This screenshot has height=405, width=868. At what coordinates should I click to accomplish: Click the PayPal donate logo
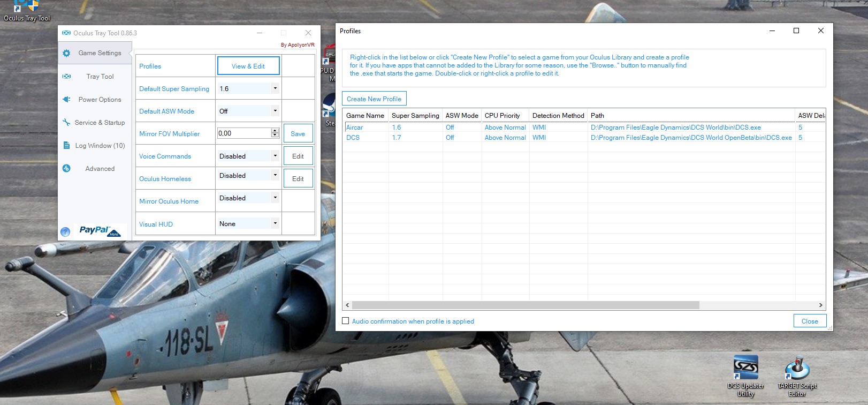coord(100,230)
